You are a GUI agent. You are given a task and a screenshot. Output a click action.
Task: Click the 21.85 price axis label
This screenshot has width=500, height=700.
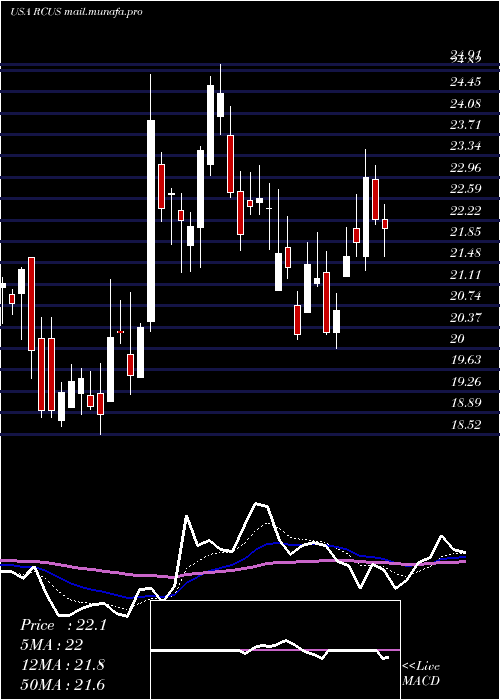(x=466, y=232)
